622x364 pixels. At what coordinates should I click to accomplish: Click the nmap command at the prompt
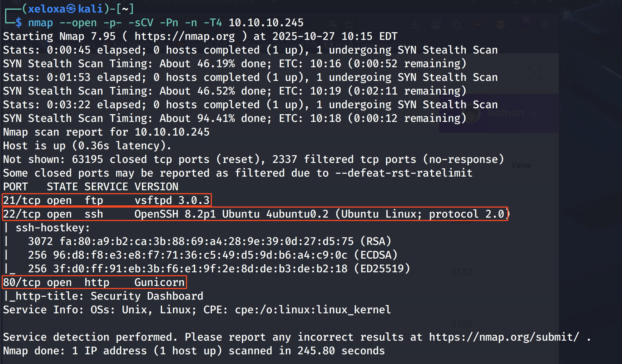pyautogui.click(x=40, y=23)
